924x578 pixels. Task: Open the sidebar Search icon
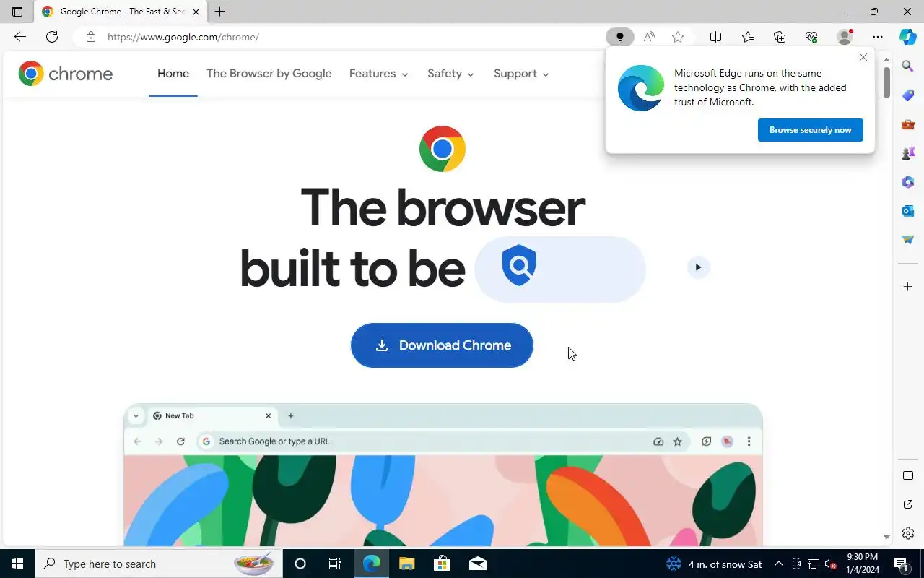pos(908,66)
